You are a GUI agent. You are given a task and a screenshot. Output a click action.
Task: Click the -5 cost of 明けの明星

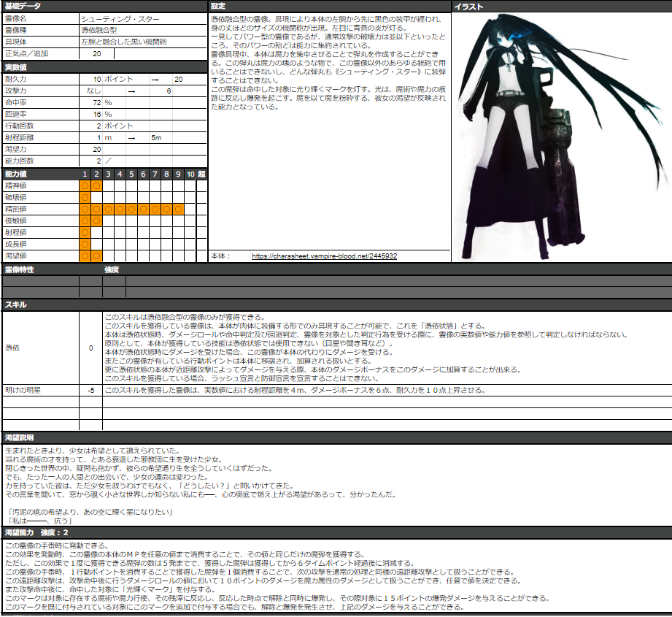pos(91,390)
